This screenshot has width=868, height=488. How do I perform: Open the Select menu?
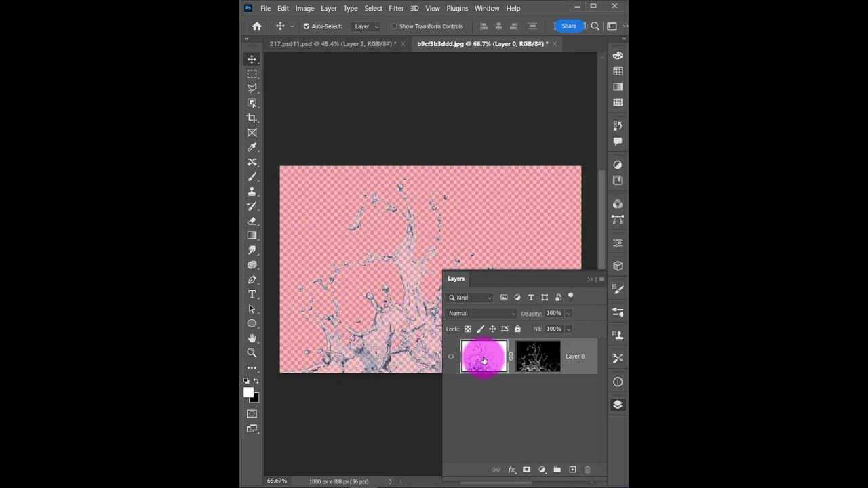pos(373,8)
